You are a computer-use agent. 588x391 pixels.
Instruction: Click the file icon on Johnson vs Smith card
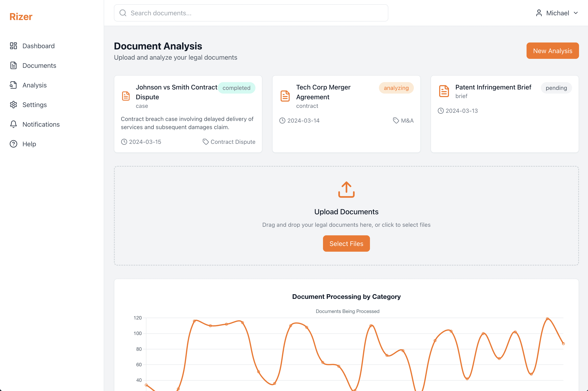tap(126, 96)
